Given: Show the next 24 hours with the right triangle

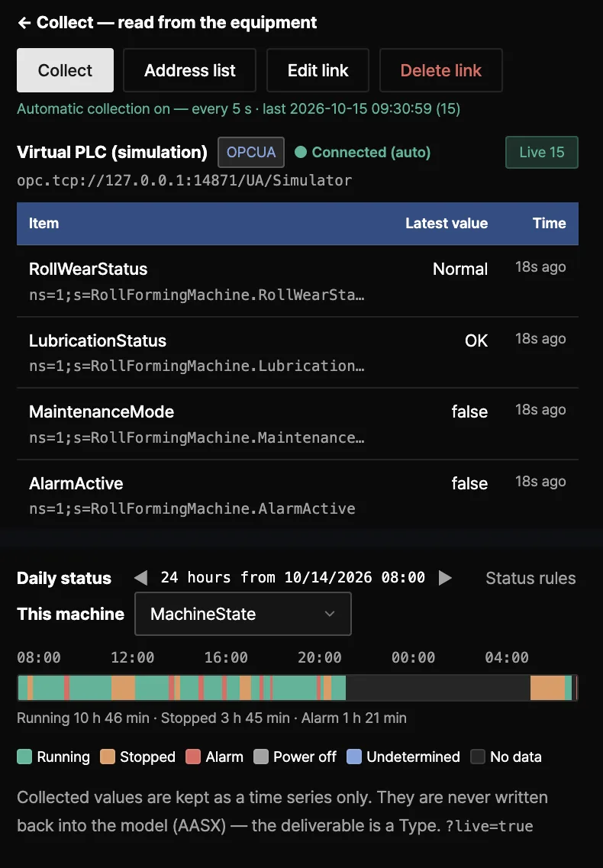Looking at the screenshot, I should (x=445, y=578).
